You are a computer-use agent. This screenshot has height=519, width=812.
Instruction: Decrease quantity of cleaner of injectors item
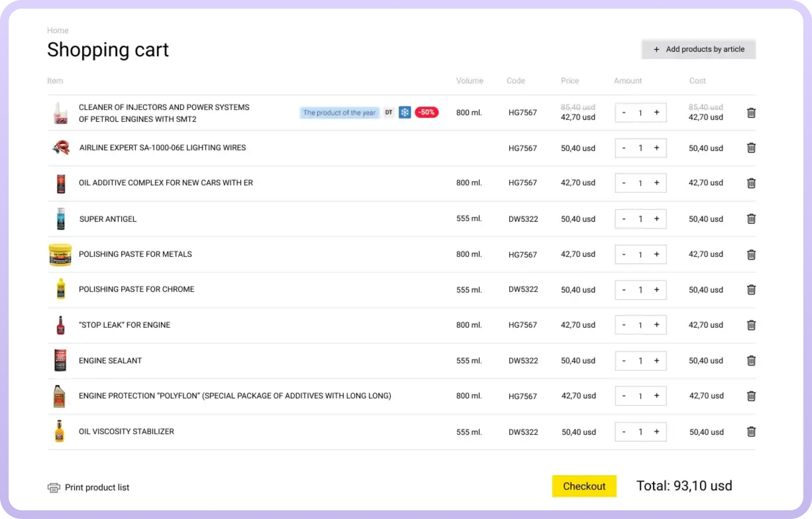coord(624,113)
